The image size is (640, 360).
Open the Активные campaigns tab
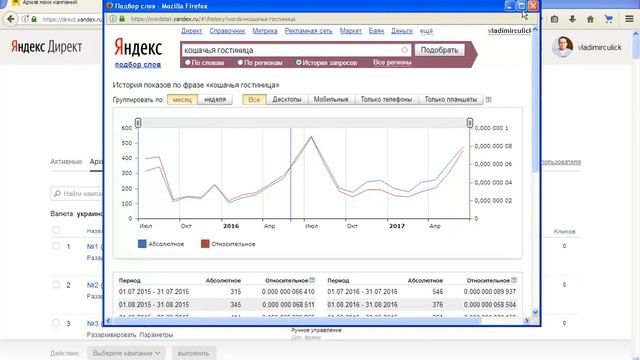[x=66, y=162]
